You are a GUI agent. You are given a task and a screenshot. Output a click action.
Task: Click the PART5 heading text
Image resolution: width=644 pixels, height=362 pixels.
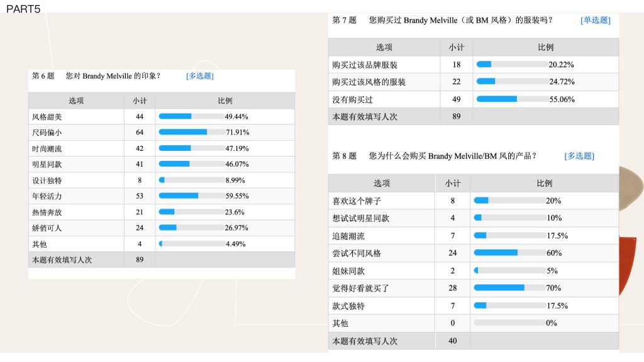click(x=23, y=8)
